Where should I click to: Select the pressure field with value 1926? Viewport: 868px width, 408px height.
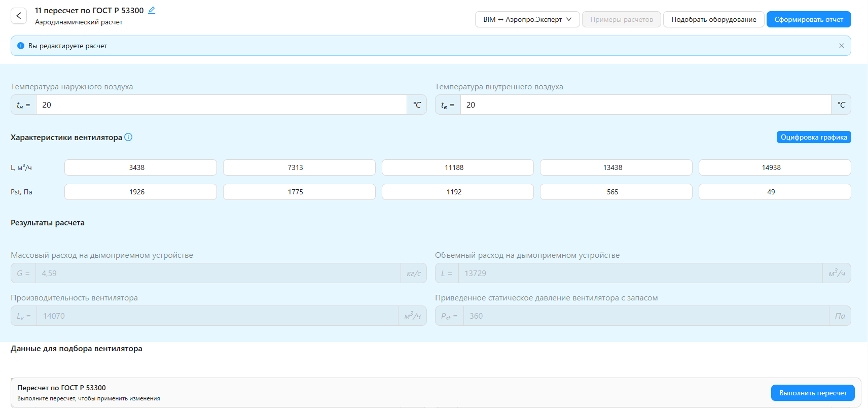click(140, 192)
